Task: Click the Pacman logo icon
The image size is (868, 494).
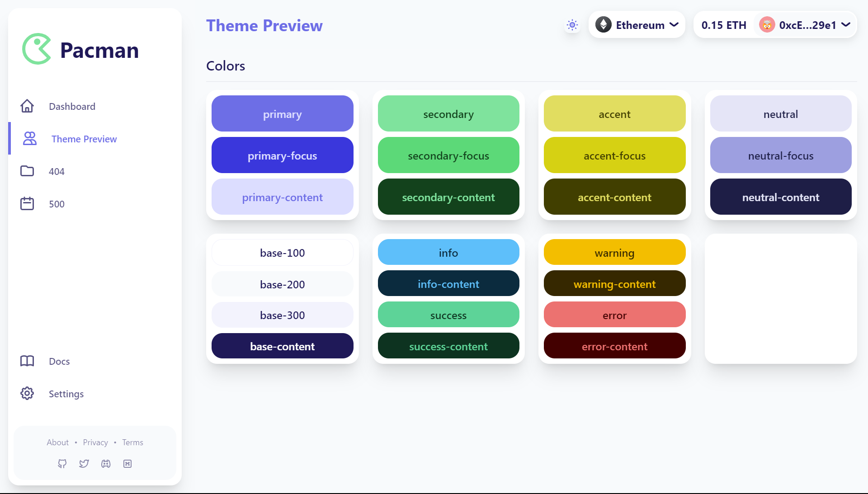Action: coord(37,49)
